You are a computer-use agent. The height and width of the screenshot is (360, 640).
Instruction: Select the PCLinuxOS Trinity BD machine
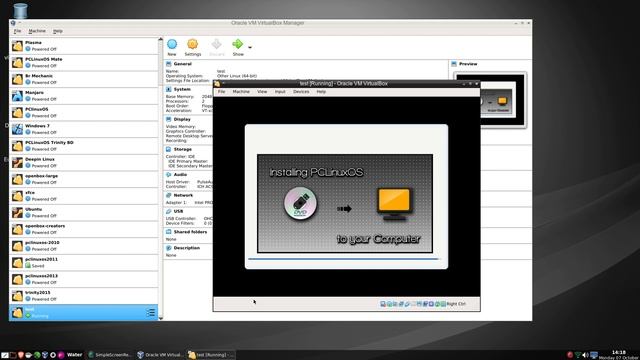84,146
